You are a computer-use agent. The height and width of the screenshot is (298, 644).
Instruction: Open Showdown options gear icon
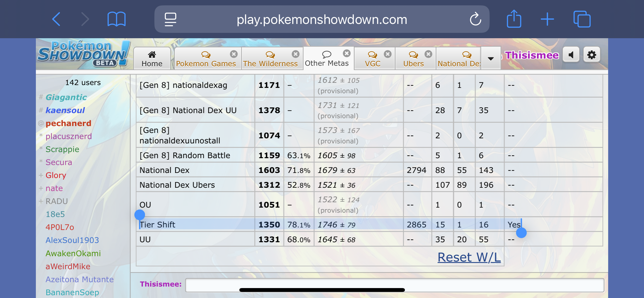coord(591,55)
